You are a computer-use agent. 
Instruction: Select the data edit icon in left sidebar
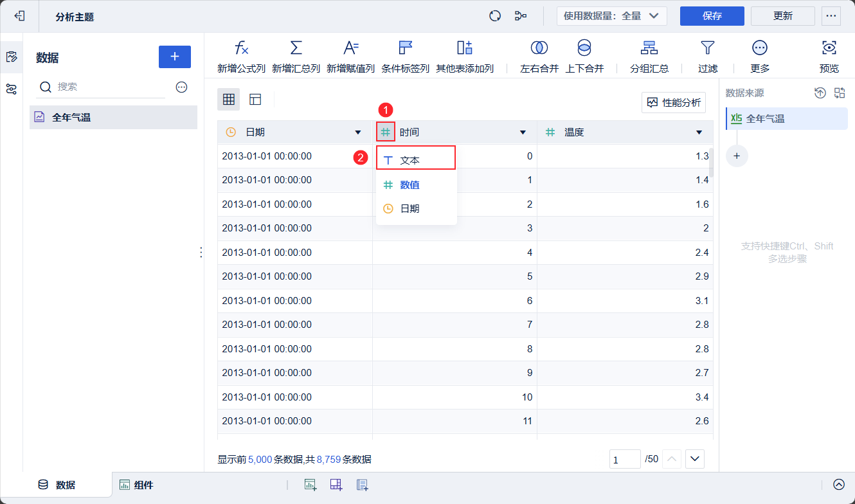click(x=11, y=57)
